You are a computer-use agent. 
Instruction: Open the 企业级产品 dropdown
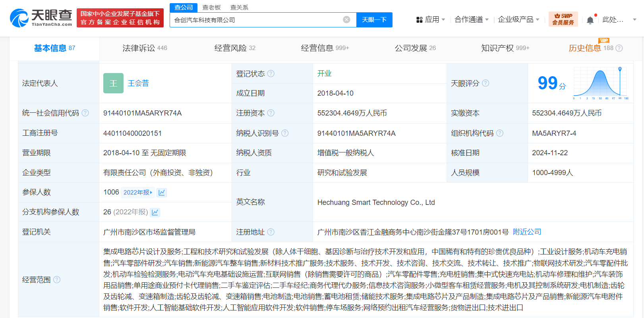pyautogui.click(x=518, y=19)
